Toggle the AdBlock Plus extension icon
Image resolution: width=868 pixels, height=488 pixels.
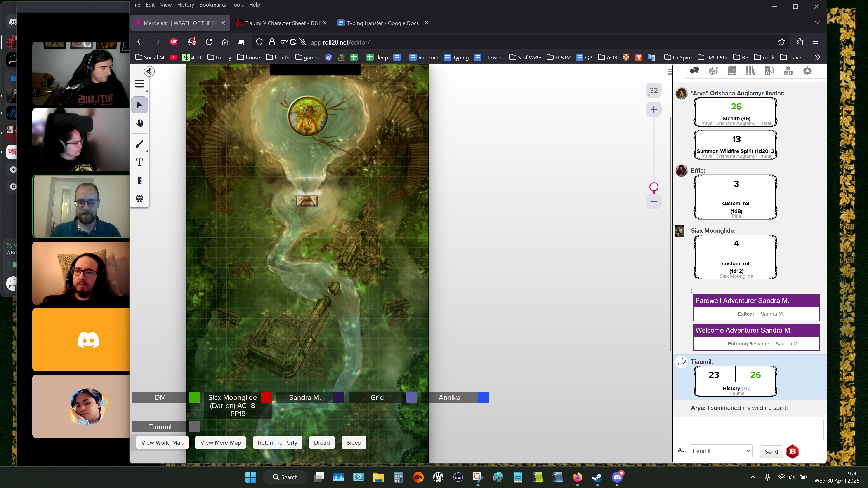point(174,42)
